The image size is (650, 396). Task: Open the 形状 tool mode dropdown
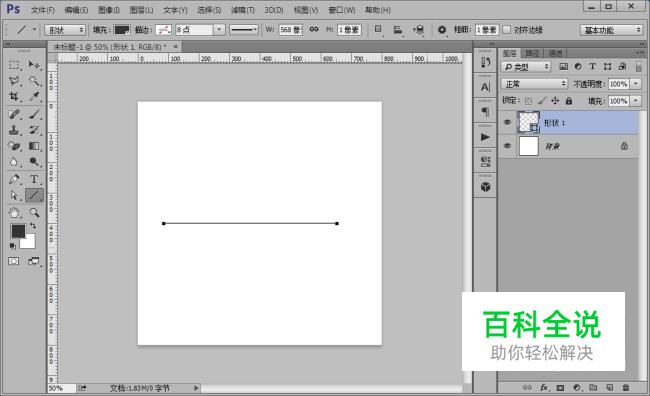point(65,30)
